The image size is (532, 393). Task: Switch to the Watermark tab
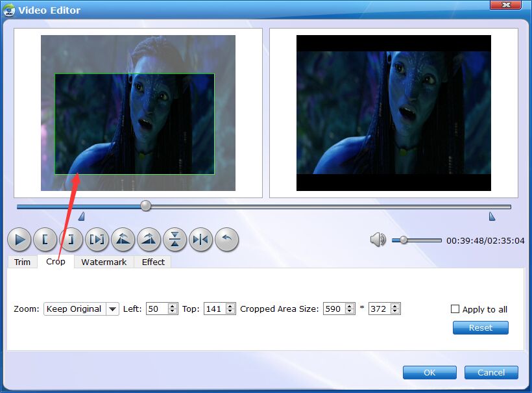coord(104,262)
